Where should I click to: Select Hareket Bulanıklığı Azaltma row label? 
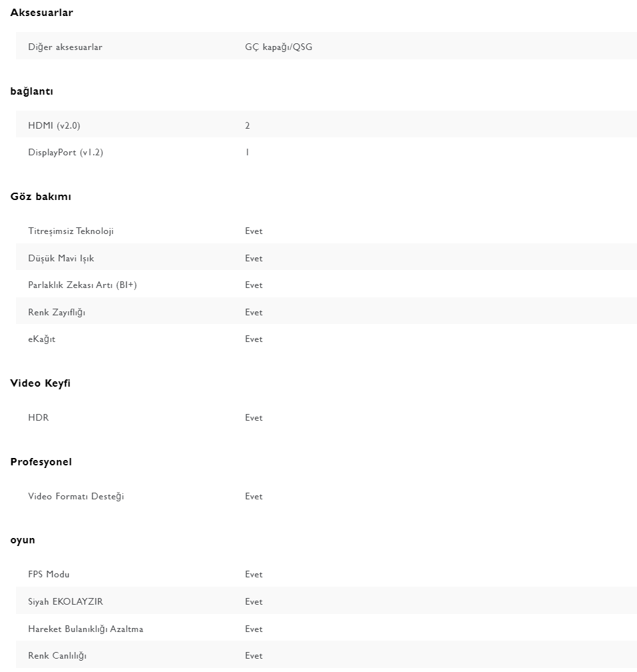(86, 629)
